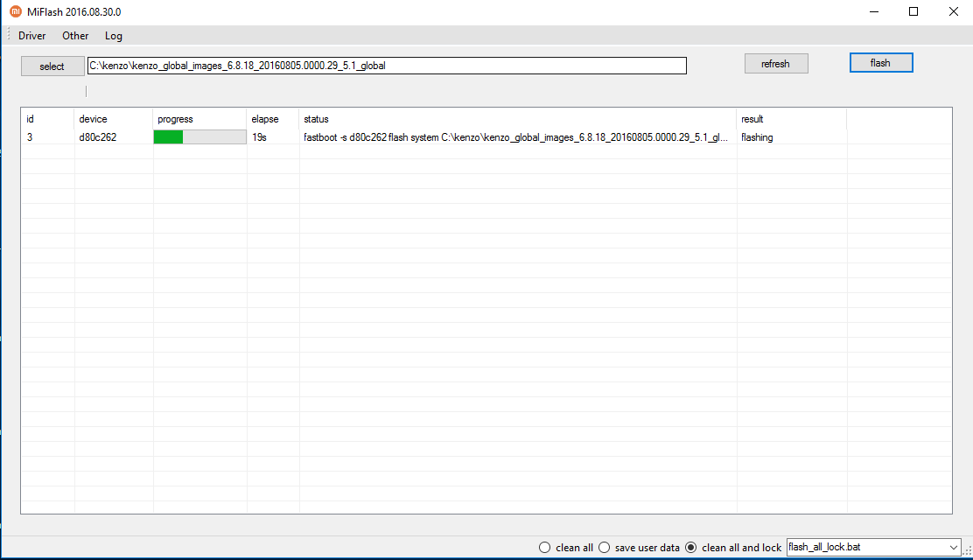Click the id cell showing 3
Image resolution: width=973 pixels, height=560 pixels.
29,137
